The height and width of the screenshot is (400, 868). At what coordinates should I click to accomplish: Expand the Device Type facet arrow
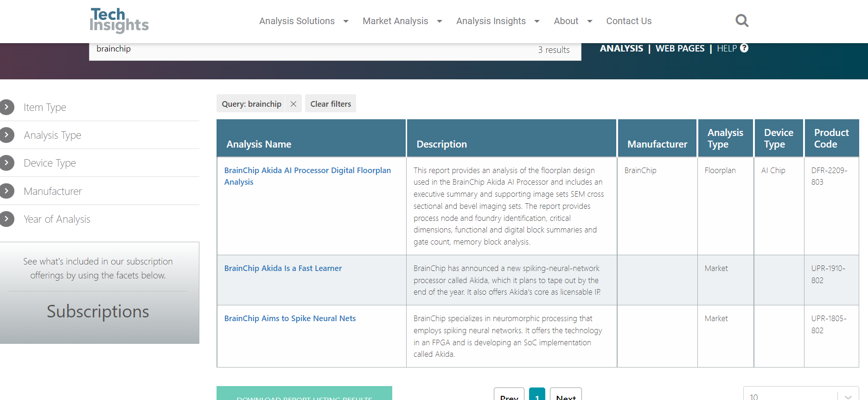[x=6, y=162]
